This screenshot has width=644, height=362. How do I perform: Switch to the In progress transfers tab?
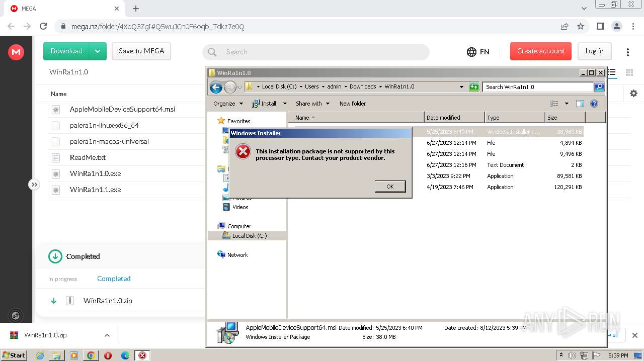63,279
